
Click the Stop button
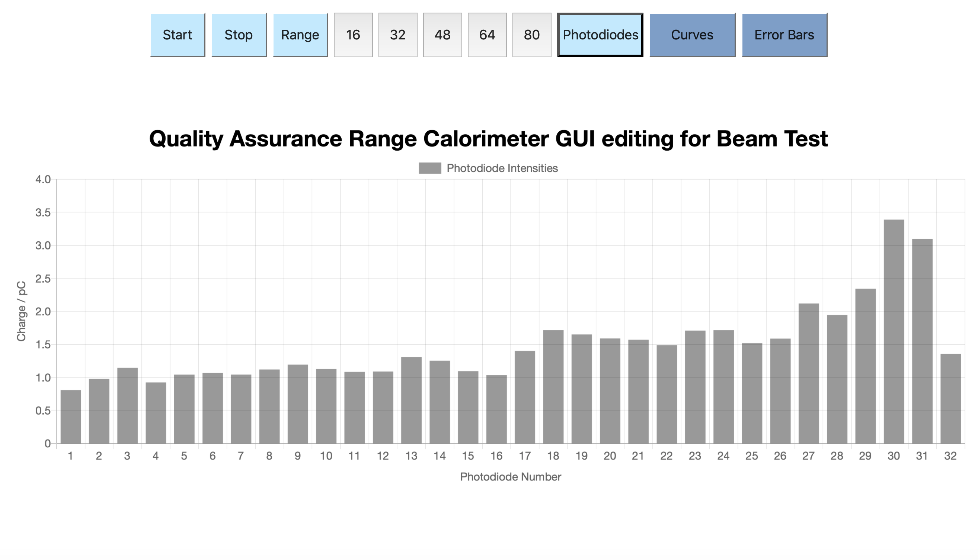239,35
